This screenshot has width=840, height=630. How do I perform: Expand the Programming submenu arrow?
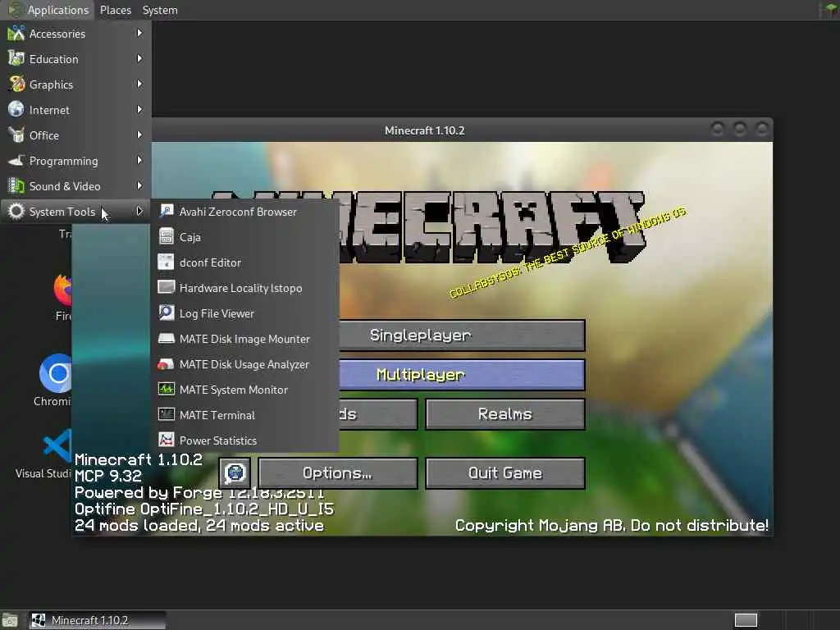point(139,160)
